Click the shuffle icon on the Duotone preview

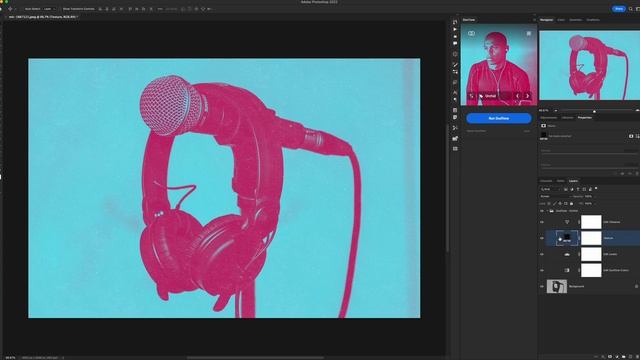click(471, 96)
